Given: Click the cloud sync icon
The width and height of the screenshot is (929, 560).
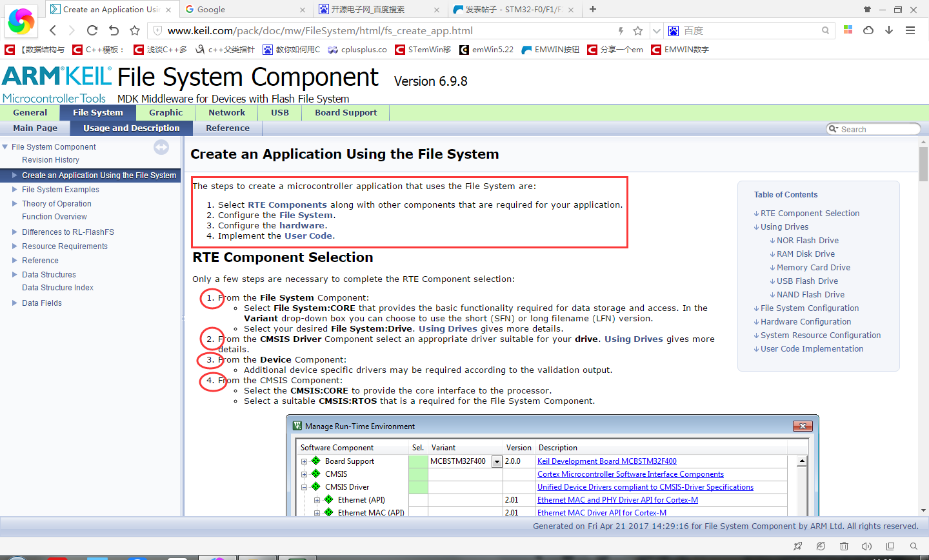Looking at the screenshot, I should [868, 30].
